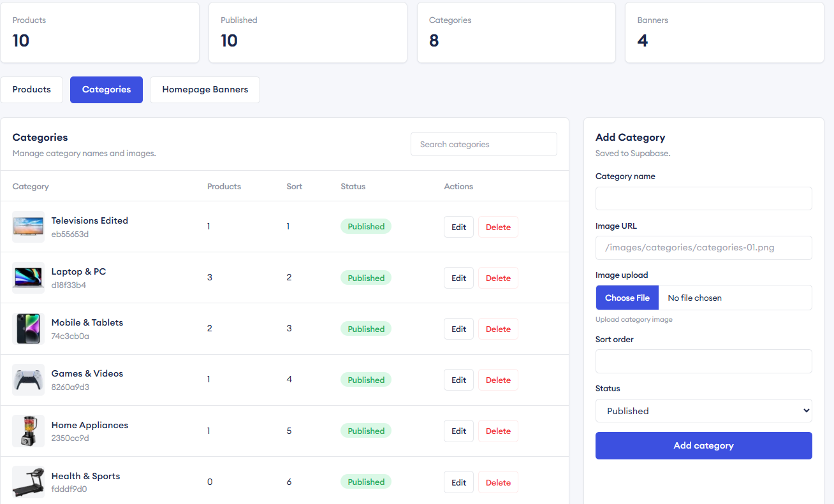Edit the Laptop & PC category

[x=458, y=278]
